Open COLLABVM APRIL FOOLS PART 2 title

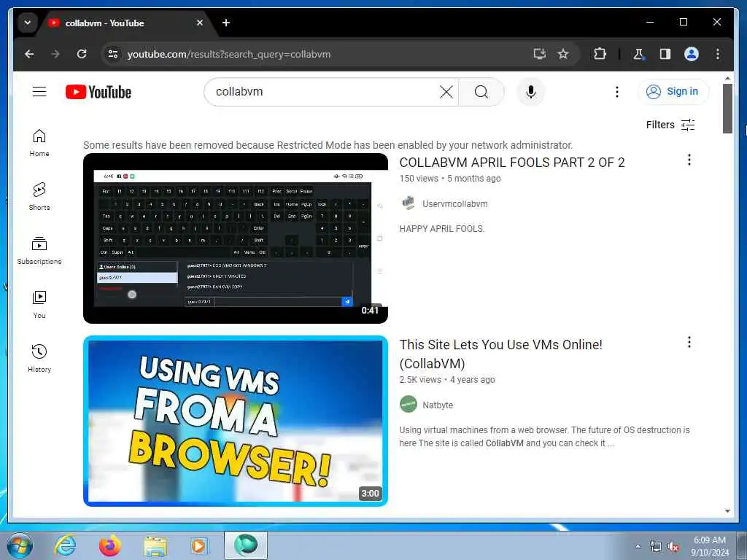click(x=512, y=163)
